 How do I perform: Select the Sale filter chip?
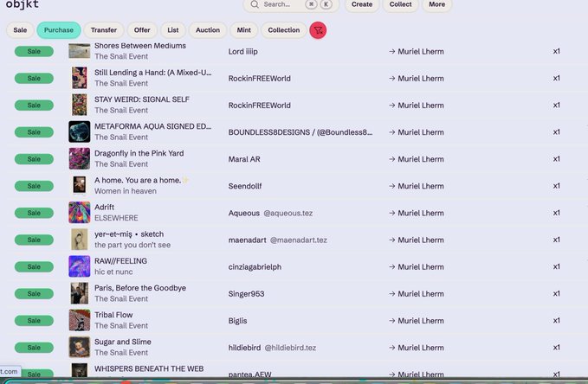20,30
